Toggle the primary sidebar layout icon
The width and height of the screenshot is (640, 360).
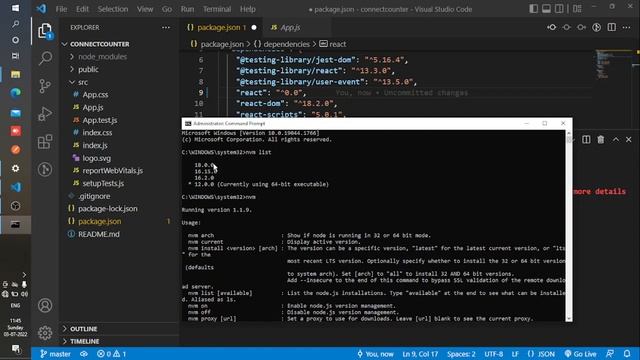tap(533, 9)
